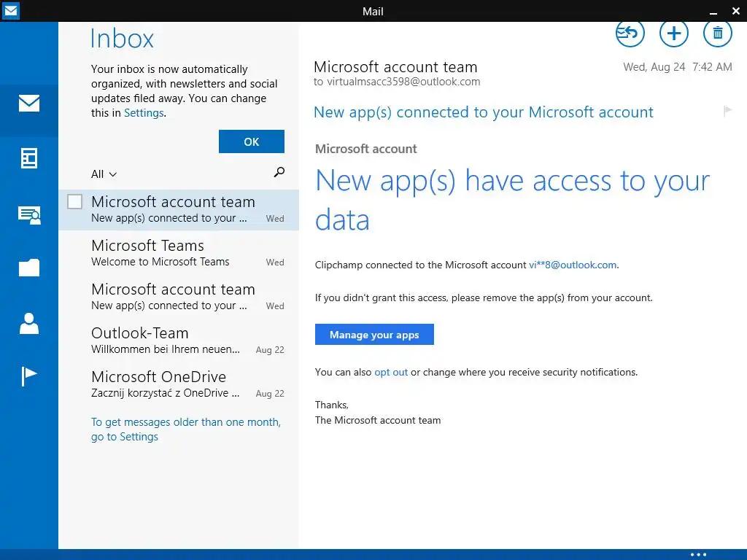Open the Folders sidebar icon
The image size is (747, 560).
[29, 268]
